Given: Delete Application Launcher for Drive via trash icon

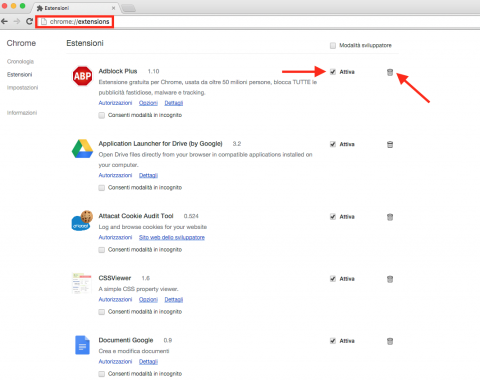Looking at the screenshot, I should point(390,144).
